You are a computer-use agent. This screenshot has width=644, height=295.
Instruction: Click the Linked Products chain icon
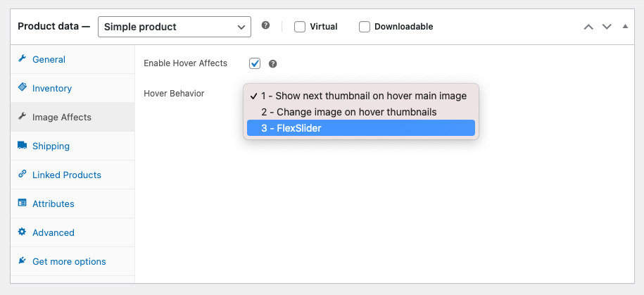coord(23,175)
